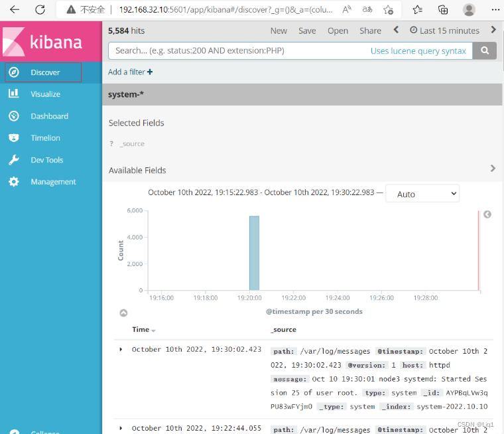Click Share in the top menu
504x434 pixels.
pyautogui.click(x=370, y=31)
